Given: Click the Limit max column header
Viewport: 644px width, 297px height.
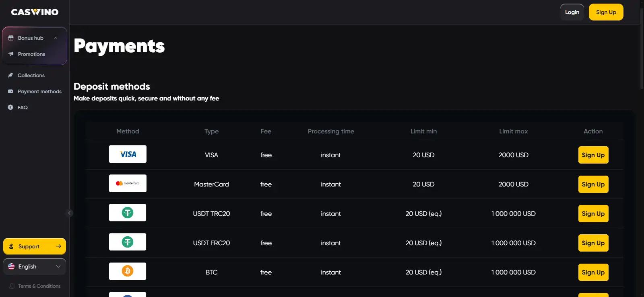Looking at the screenshot, I should [x=513, y=131].
